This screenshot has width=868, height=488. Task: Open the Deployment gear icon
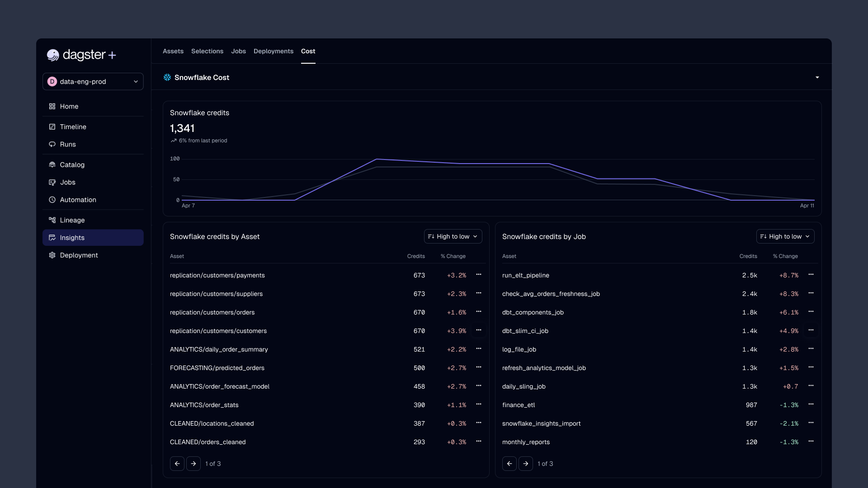52,255
